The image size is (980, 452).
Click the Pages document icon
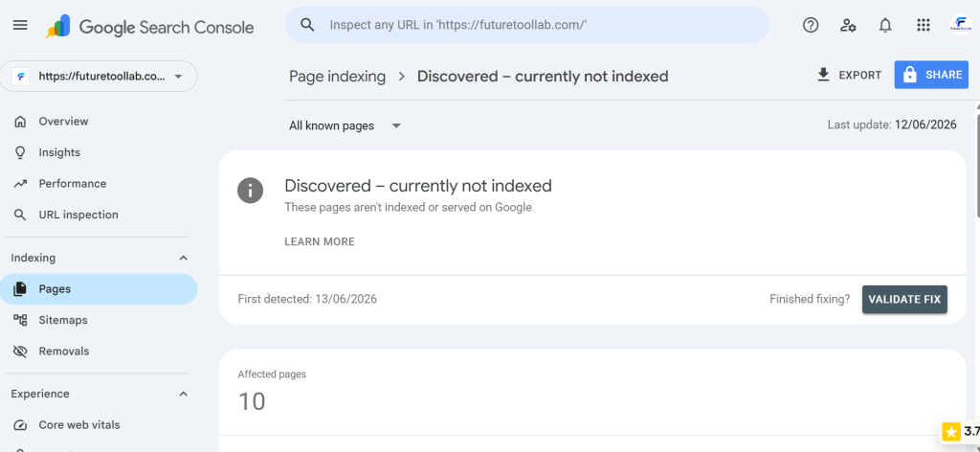pyautogui.click(x=21, y=289)
